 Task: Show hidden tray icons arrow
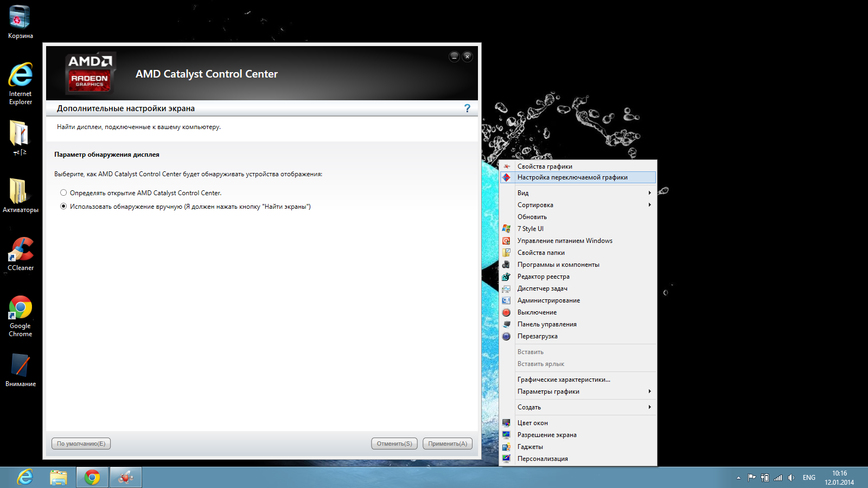pyautogui.click(x=738, y=478)
